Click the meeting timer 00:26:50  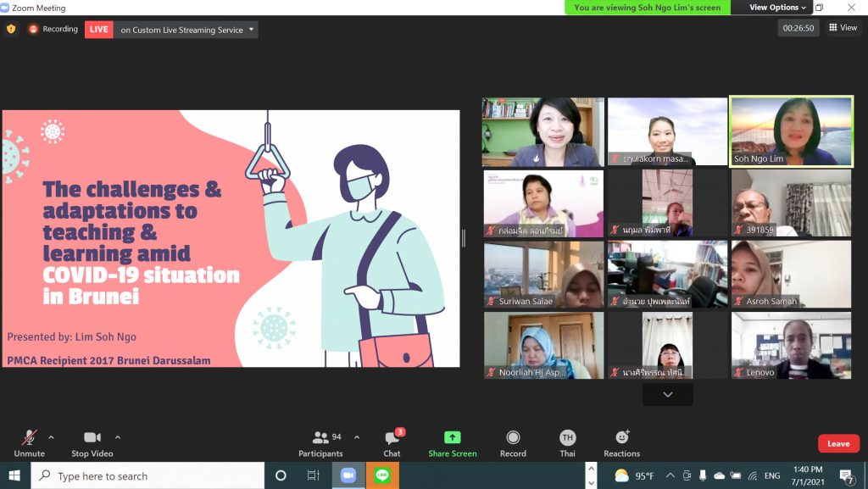(x=798, y=28)
